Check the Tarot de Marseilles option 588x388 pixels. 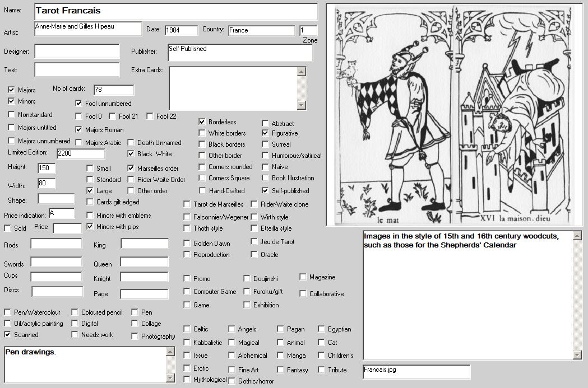point(187,204)
